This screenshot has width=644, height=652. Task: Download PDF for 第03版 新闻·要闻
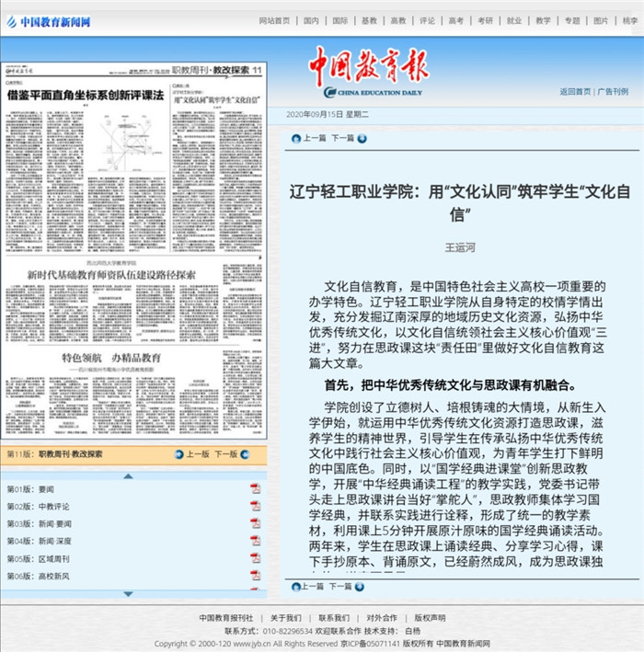pyautogui.click(x=255, y=523)
